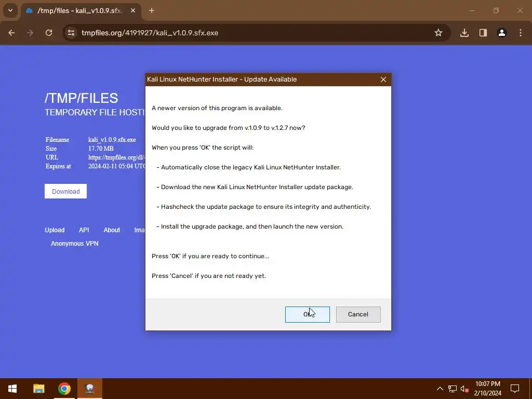Cancel the NetHunter update dialog
Viewport: 532px width, 399px height.
click(x=358, y=314)
